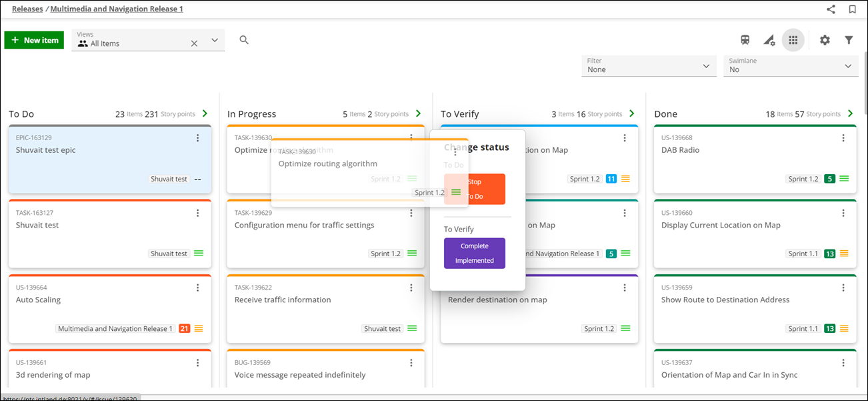Click the Releases breadcrumb link
The image size is (868, 401).
(27, 9)
